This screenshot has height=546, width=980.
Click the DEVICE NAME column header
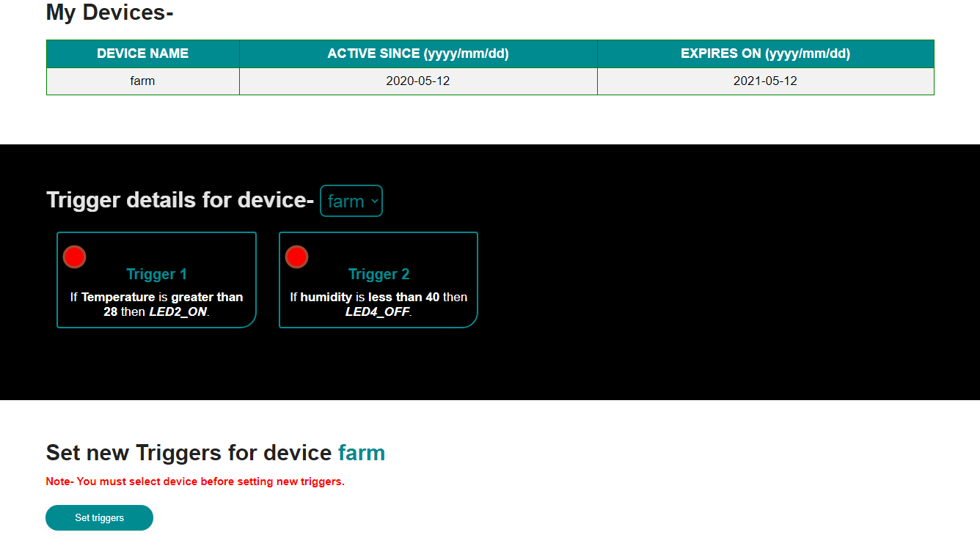(142, 54)
